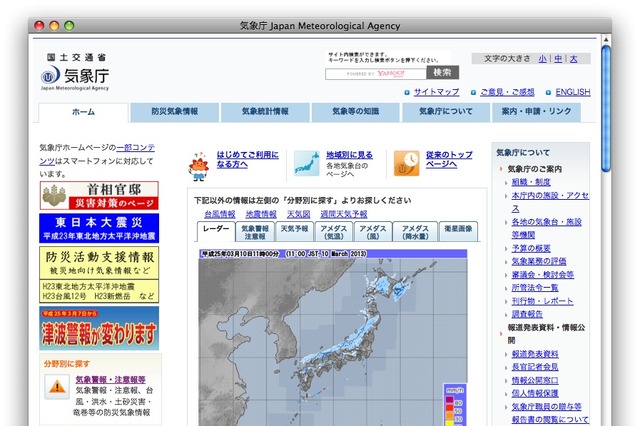Open the 案内・申請・リンク navigation tab
The height and width of the screenshot is (426, 640).
[536, 112]
